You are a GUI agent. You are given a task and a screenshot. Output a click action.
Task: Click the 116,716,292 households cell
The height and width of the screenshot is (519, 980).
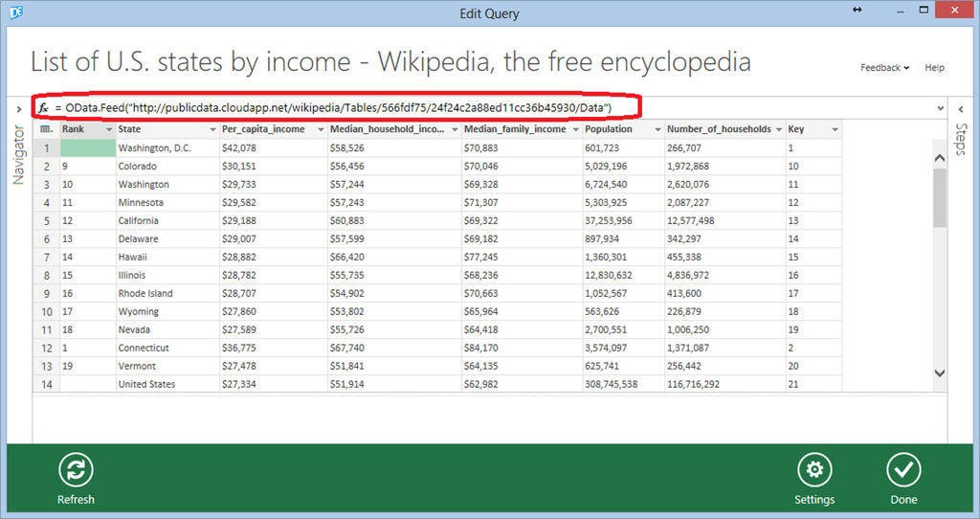pyautogui.click(x=725, y=384)
